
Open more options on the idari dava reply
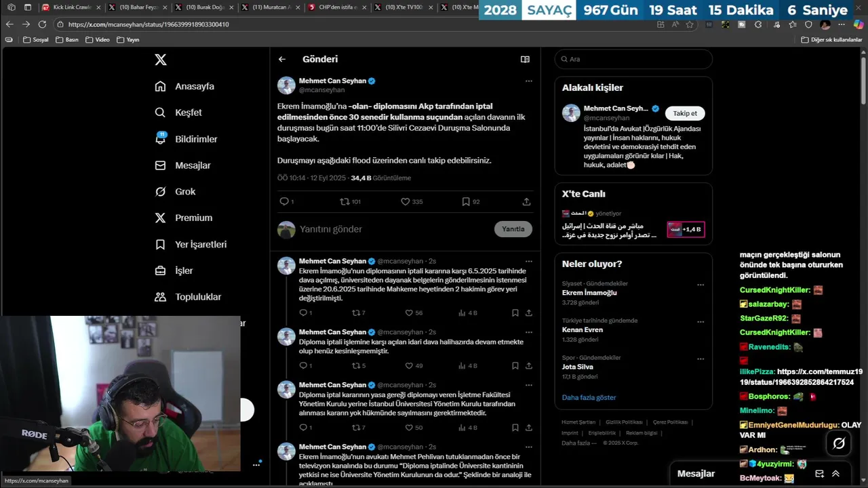[529, 332]
